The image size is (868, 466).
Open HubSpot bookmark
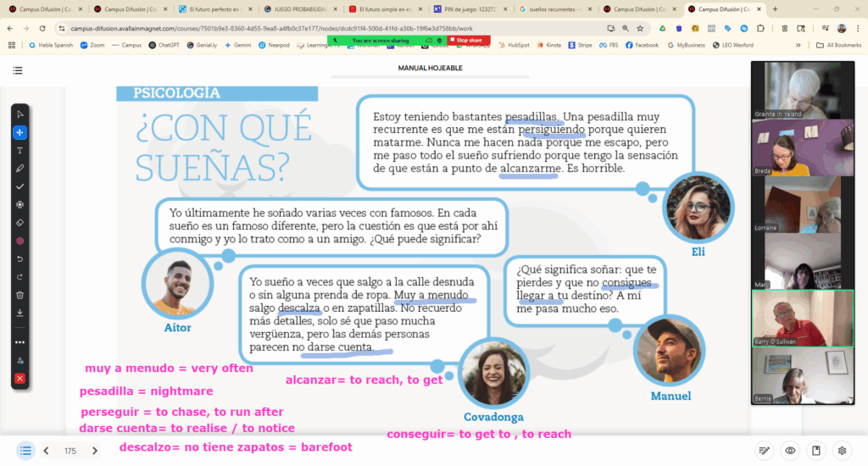coord(514,46)
